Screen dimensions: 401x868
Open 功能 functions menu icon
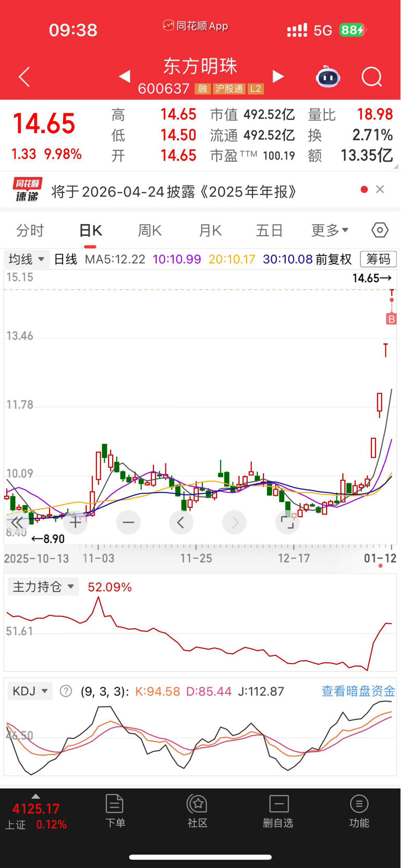359,811
